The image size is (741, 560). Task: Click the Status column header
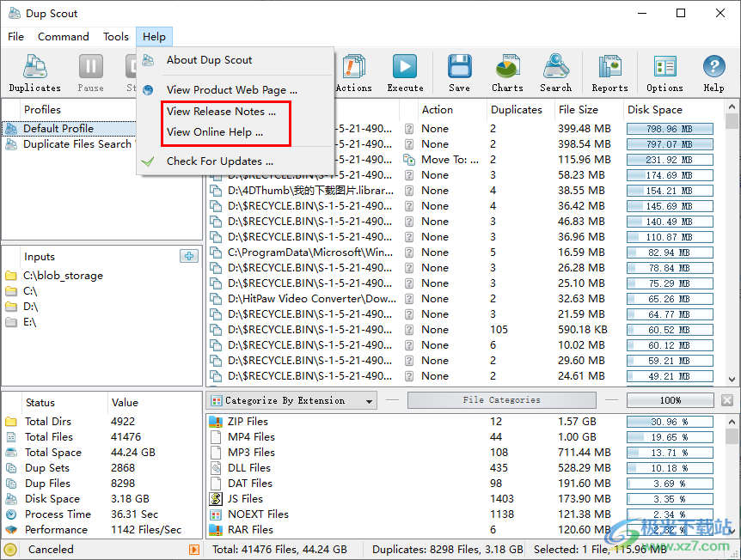[x=64, y=402]
